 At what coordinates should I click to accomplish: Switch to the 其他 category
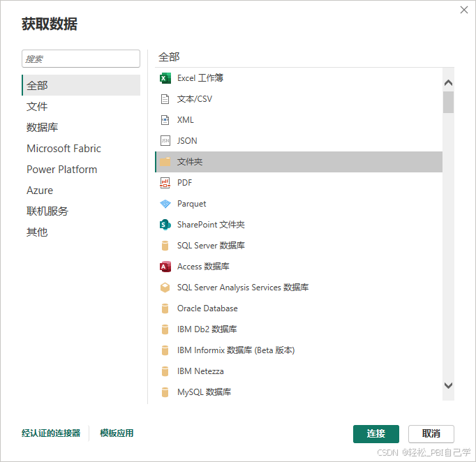click(81, 232)
